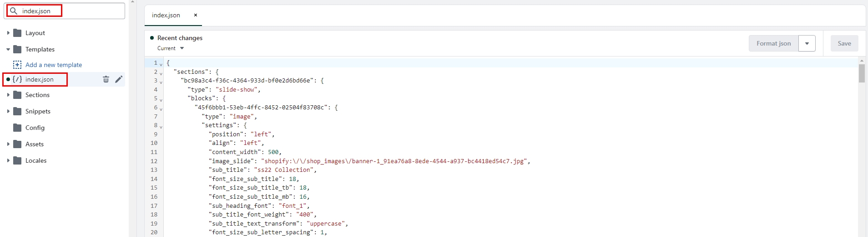Screen dimensions: 868x237
Task: Click the pencil rename icon for index.json
Action: click(119, 79)
